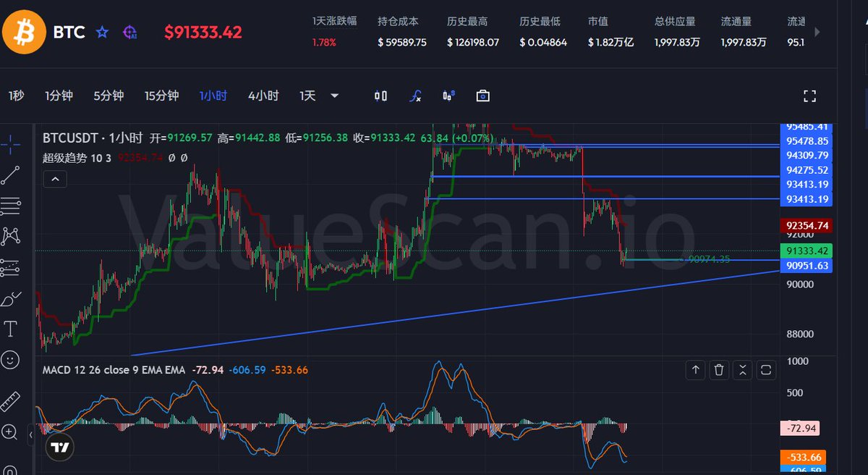
Task: Click the Bitcoin logo icon
Action: [24, 32]
